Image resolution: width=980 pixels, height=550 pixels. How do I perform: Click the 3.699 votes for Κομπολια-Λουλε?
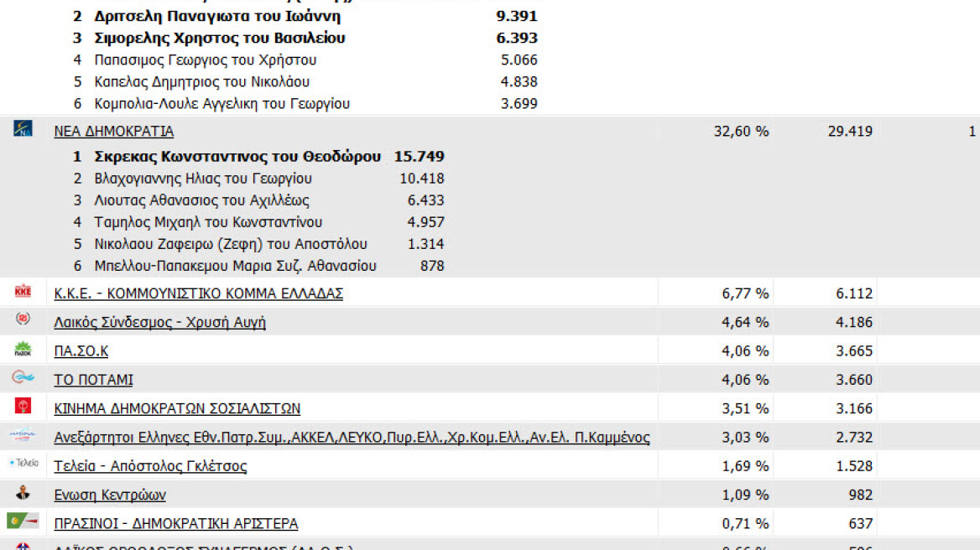[519, 104]
